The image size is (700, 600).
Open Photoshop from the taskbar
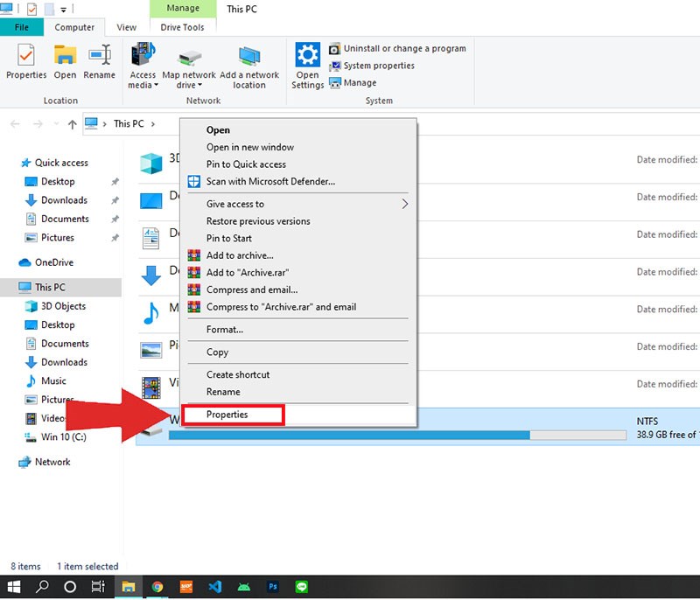click(273, 587)
